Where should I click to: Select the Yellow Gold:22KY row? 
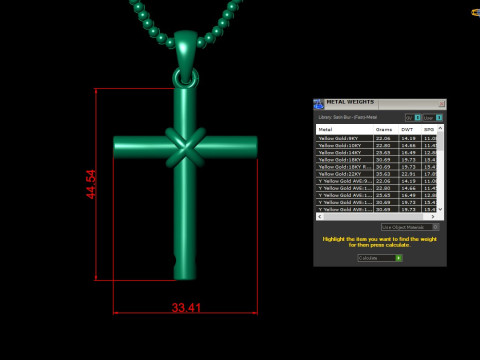coord(376,174)
